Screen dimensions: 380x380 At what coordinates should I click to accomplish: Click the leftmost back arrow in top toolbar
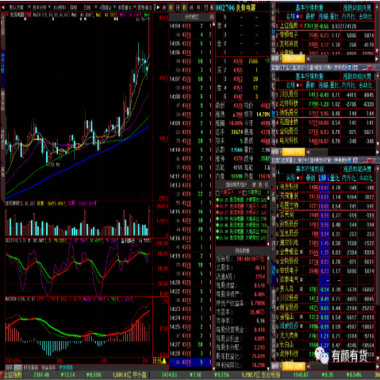click(x=3, y=7)
